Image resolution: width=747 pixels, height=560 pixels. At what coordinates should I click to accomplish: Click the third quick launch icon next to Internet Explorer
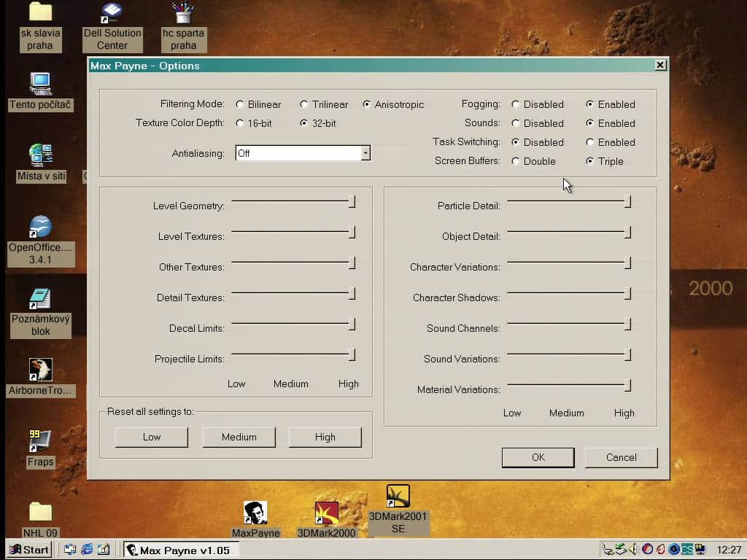tap(104, 550)
